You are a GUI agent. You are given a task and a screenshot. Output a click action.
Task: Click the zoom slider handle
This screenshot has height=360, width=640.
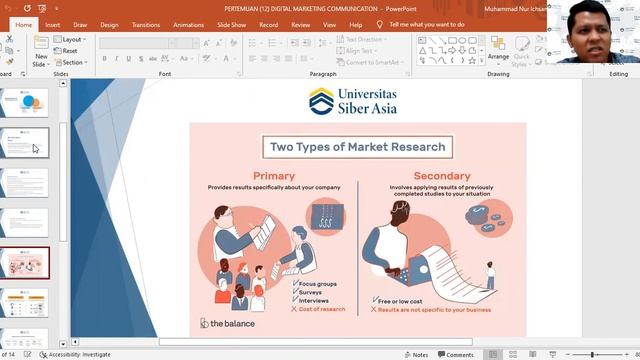coord(592,355)
